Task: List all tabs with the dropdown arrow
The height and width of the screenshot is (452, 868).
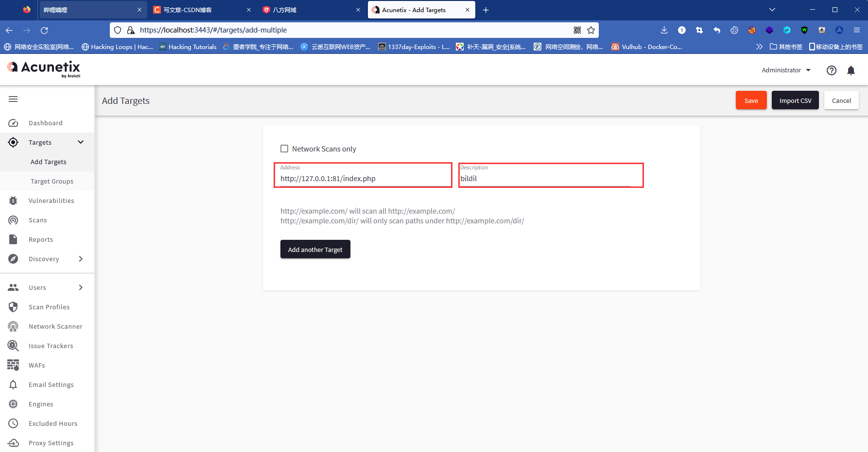Action: coord(772,10)
